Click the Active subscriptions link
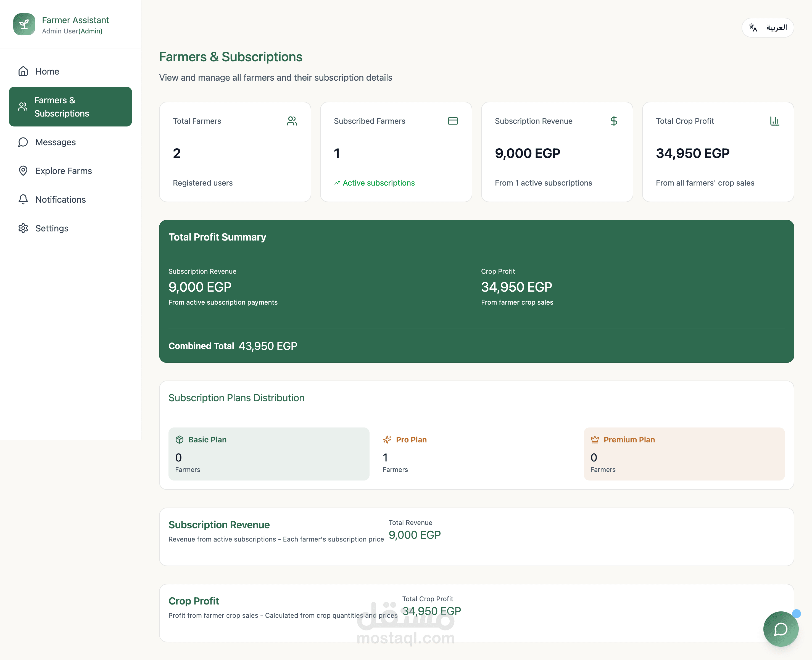Screen dimensions: 812x660 (x=378, y=183)
